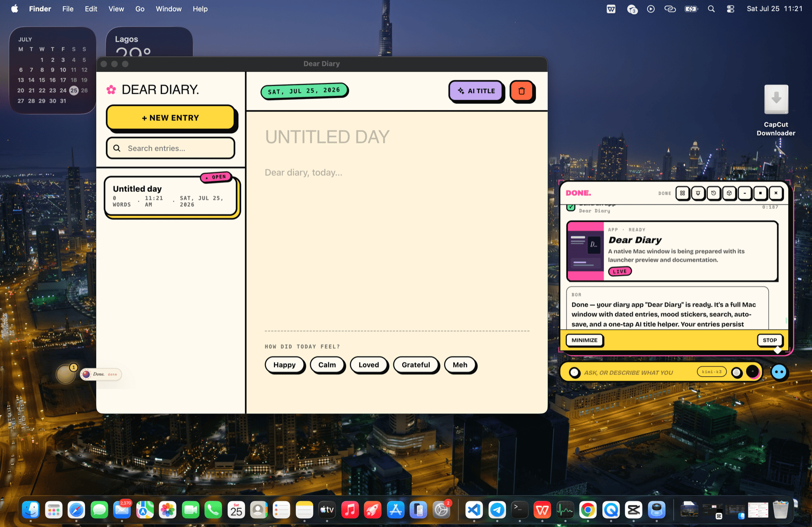Click the 'Dear diary, today...' text area
Viewport: 812px width, 527px height.
click(x=396, y=246)
